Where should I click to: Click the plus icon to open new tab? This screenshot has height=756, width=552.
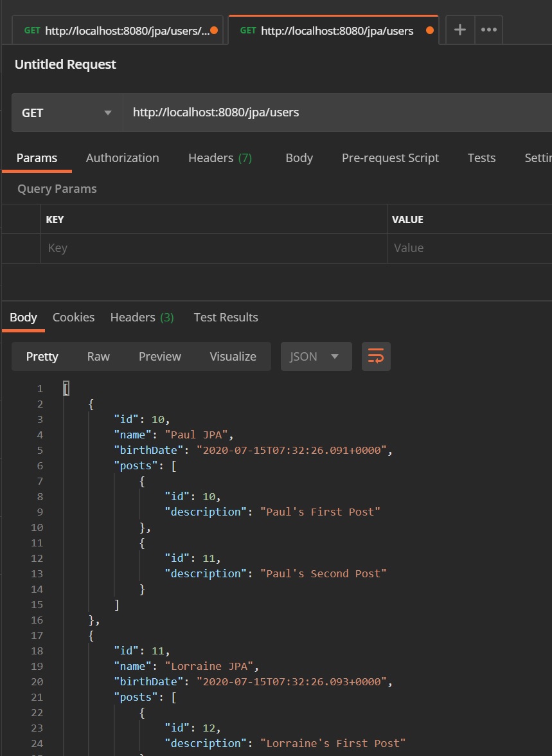click(460, 30)
